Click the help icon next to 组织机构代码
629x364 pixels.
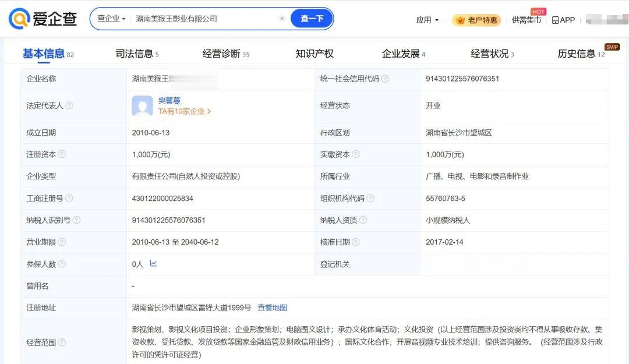(x=370, y=198)
